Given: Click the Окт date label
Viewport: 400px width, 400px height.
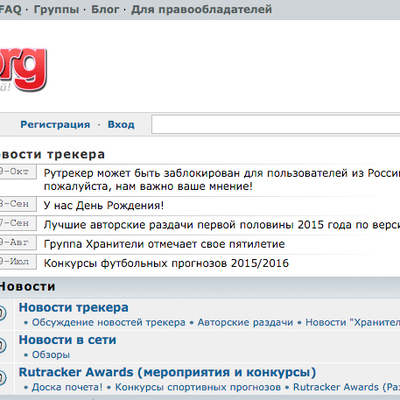Looking at the screenshot, I should point(18,172).
